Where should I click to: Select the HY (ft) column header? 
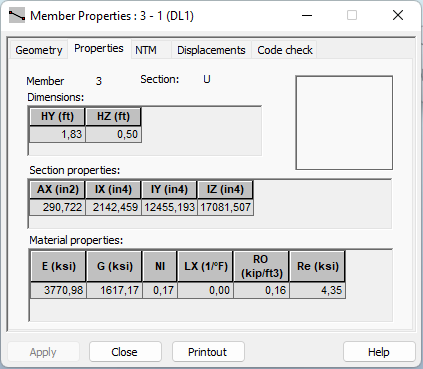(57, 116)
